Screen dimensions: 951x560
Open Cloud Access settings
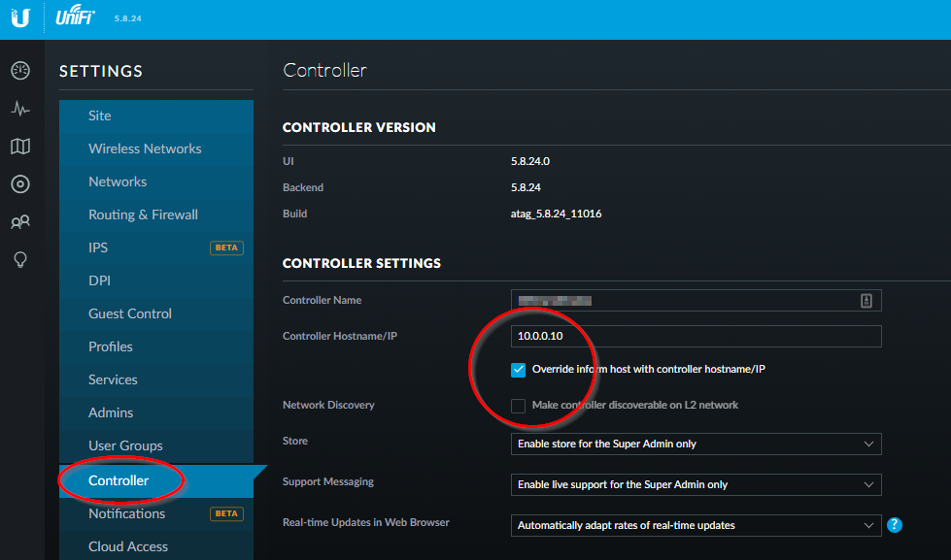click(155, 546)
